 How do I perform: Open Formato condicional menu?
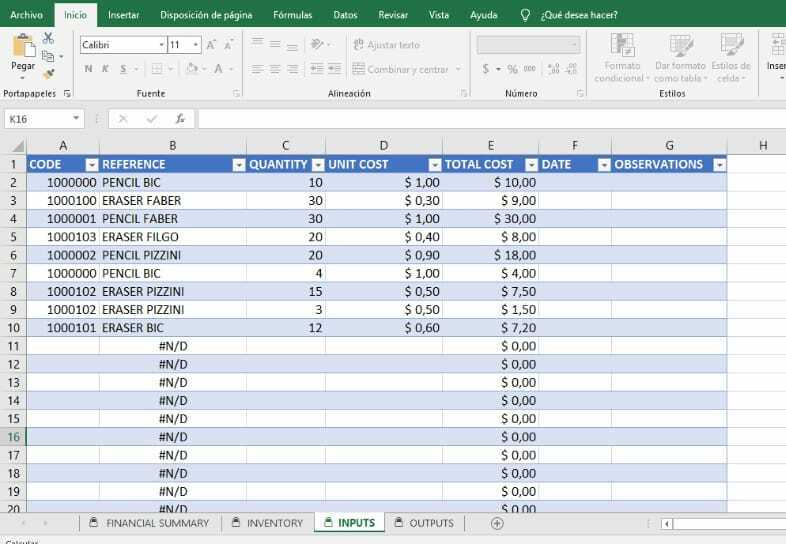point(622,58)
